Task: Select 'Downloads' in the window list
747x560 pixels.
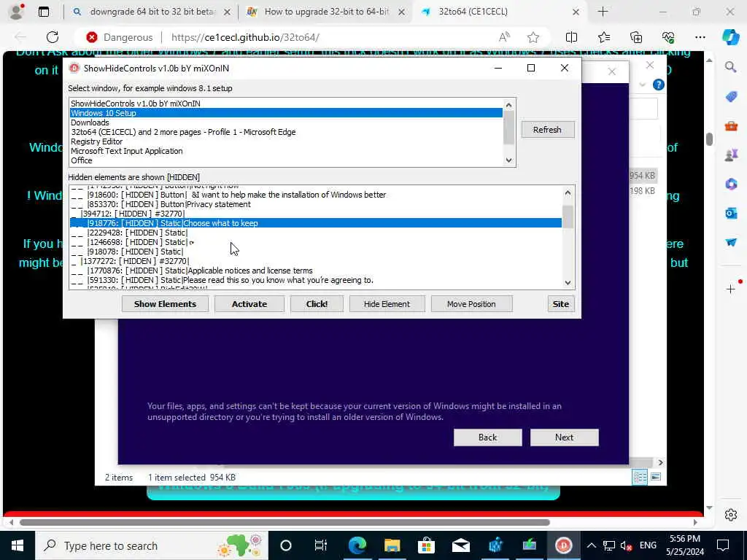Action: [x=286, y=122]
